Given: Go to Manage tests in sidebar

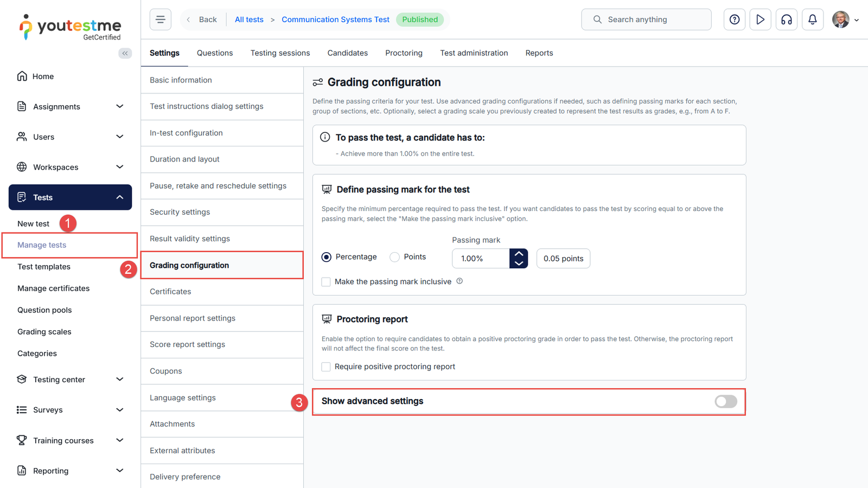Looking at the screenshot, I should [42, 245].
